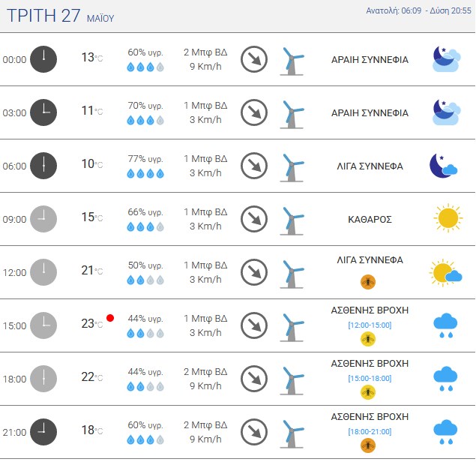Click the red dot beside 23°C
476x462 pixels.
pos(110,318)
